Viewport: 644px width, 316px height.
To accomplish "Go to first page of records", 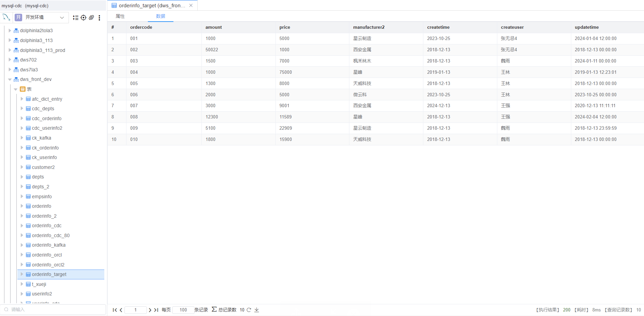I will click(115, 310).
